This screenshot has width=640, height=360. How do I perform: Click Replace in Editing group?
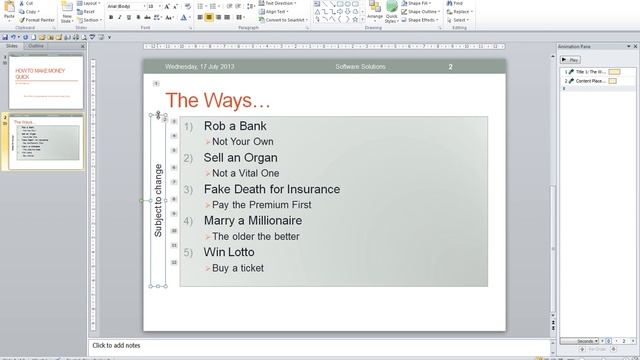tap(460, 11)
